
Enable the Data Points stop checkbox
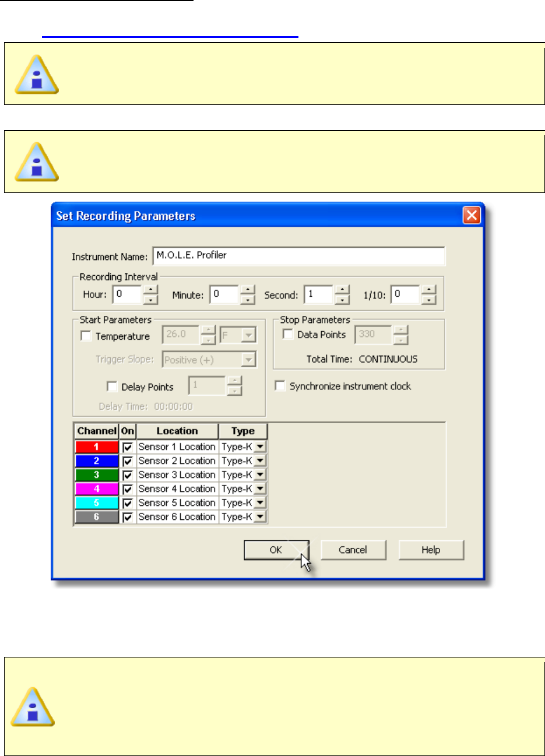pyautogui.click(x=288, y=334)
